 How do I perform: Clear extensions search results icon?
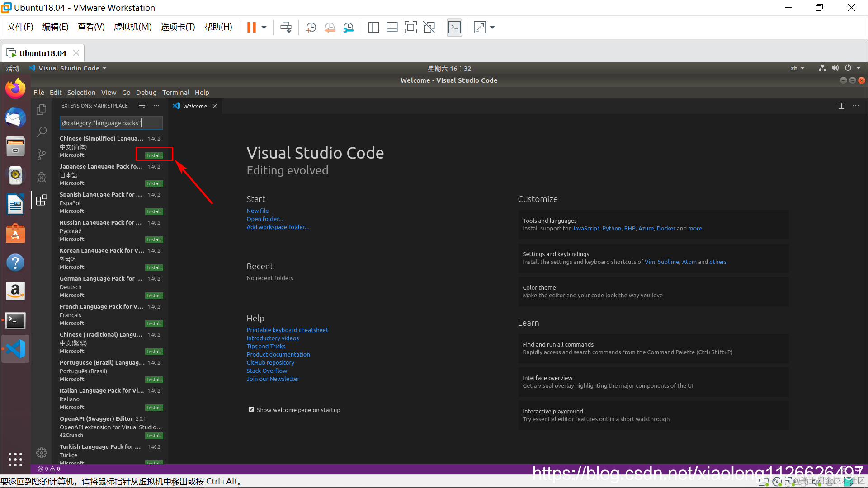click(142, 106)
